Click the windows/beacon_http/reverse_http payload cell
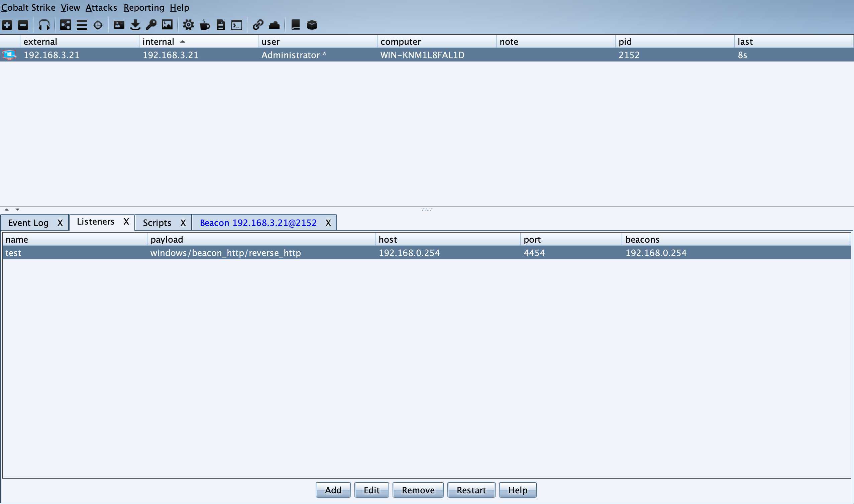 261,253
